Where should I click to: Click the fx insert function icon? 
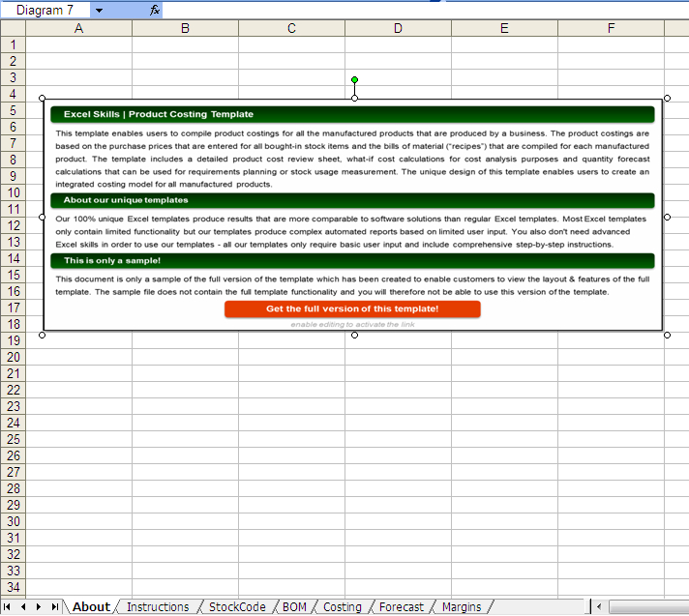click(x=154, y=10)
